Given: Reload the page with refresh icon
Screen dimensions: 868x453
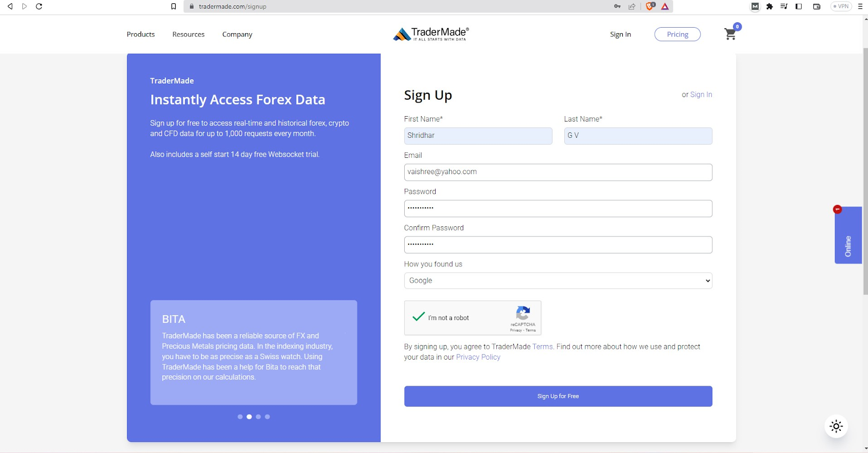Looking at the screenshot, I should tap(39, 7).
